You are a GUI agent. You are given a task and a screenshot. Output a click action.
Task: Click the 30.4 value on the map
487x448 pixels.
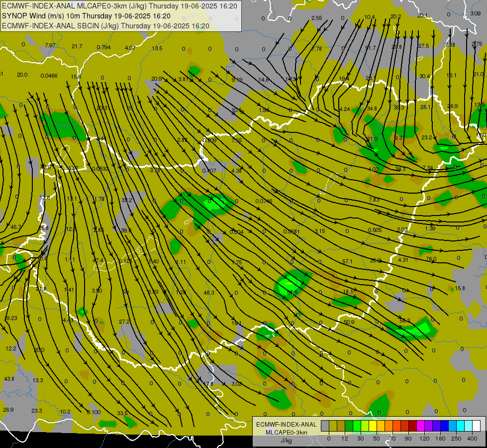(425, 76)
